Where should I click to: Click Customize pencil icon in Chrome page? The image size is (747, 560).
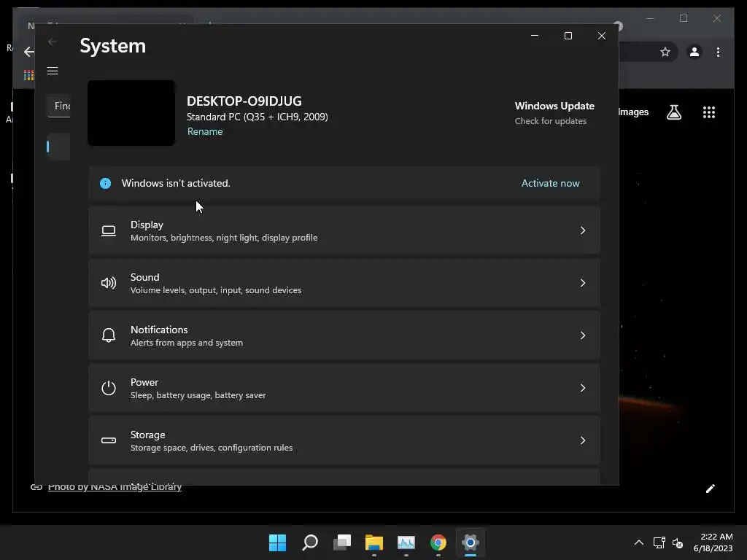(x=711, y=489)
